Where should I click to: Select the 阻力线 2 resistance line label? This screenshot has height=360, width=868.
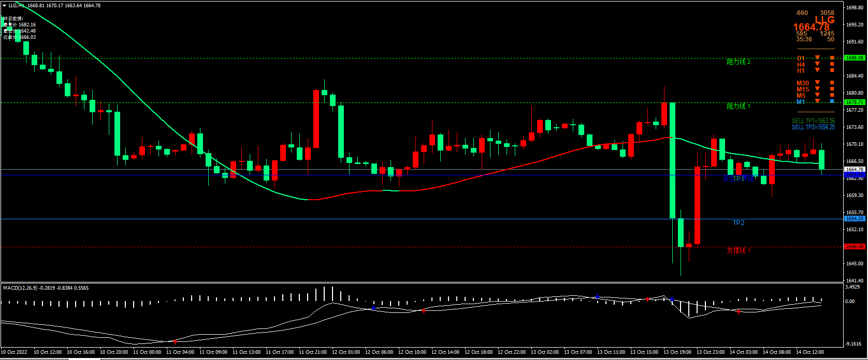(x=739, y=62)
